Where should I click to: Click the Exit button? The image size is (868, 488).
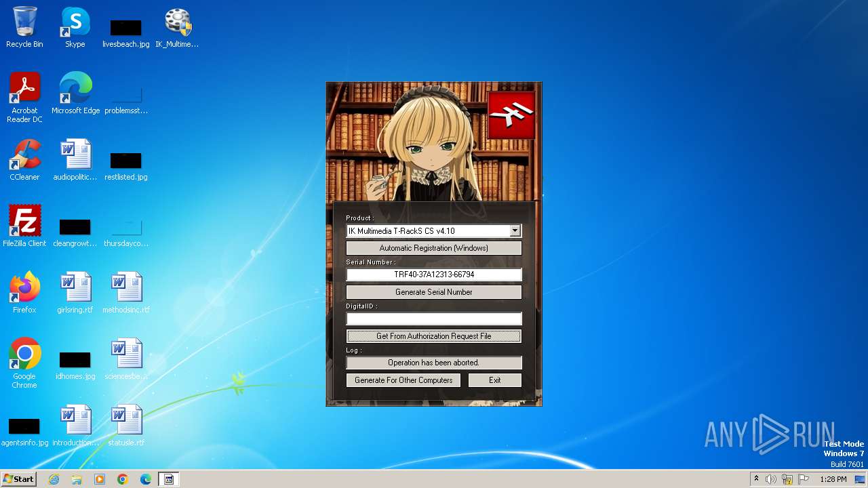point(495,380)
